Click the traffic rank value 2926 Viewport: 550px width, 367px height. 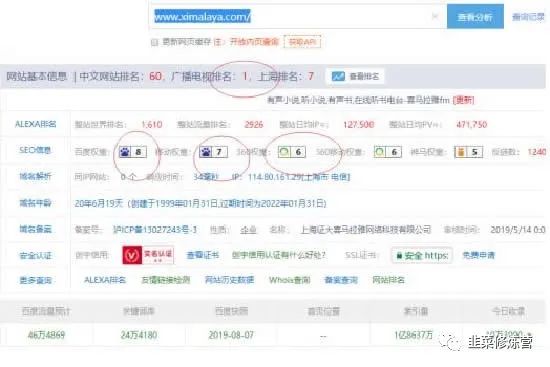(x=254, y=124)
